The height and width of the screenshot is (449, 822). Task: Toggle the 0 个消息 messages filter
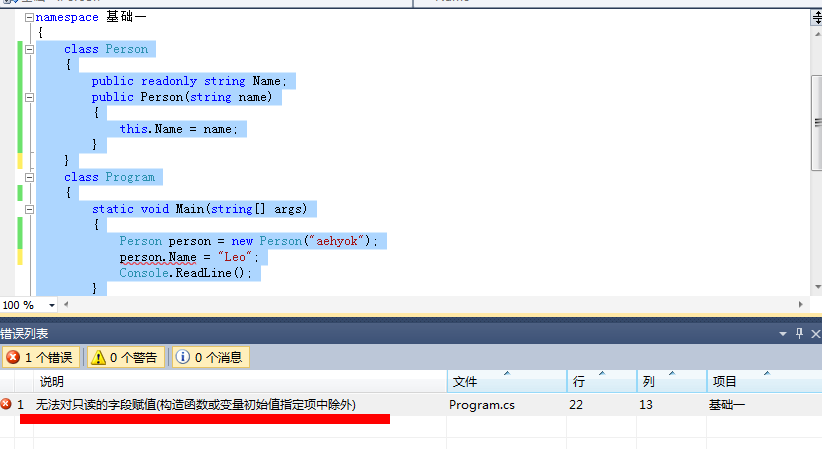point(210,357)
